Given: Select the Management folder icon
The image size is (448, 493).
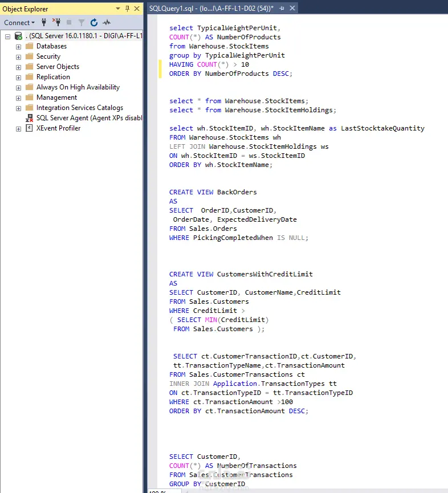Looking at the screenshot, I should point(29,97).
